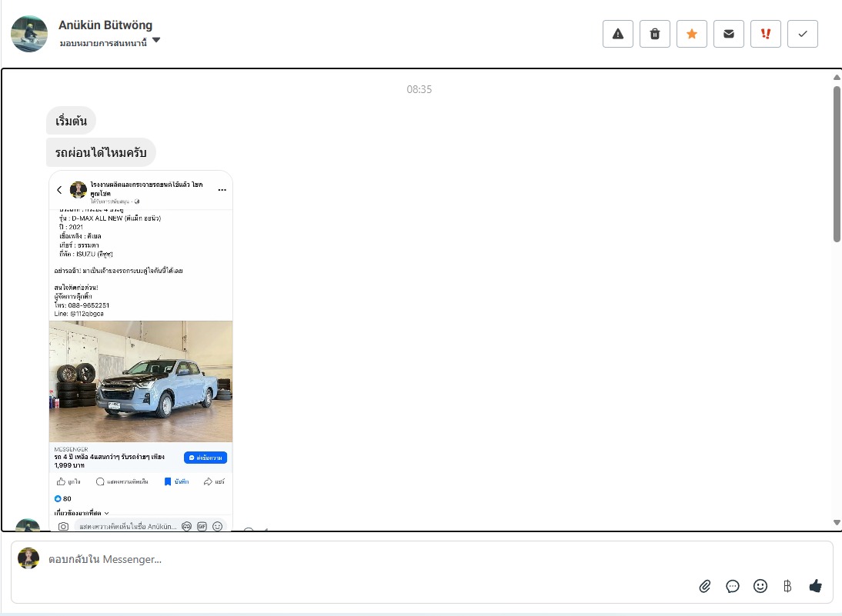The width and height of the screenshot is (842, 616).
Task: Expand the assign conversation dropdown arrow
Action: pyautogui.click(x=156, y=40)
